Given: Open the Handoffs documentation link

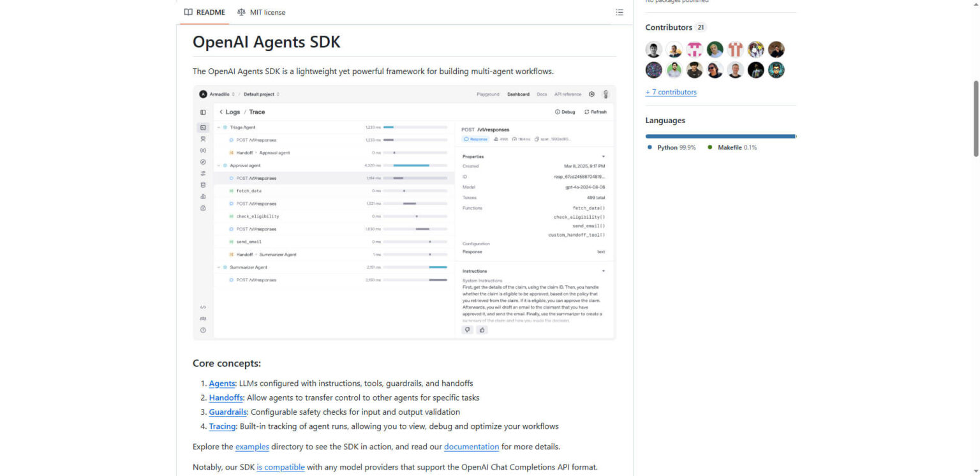Looking at the screenshot, I should [225, 397].
